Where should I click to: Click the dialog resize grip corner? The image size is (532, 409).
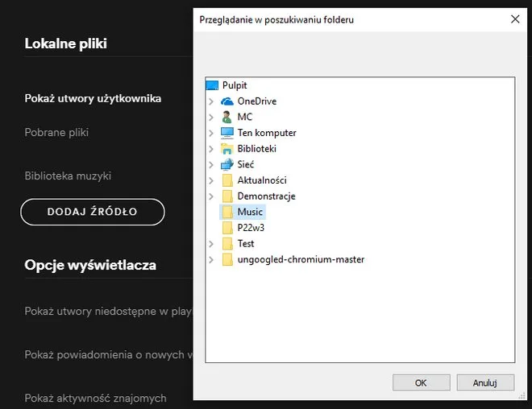(x=522, y=395)
